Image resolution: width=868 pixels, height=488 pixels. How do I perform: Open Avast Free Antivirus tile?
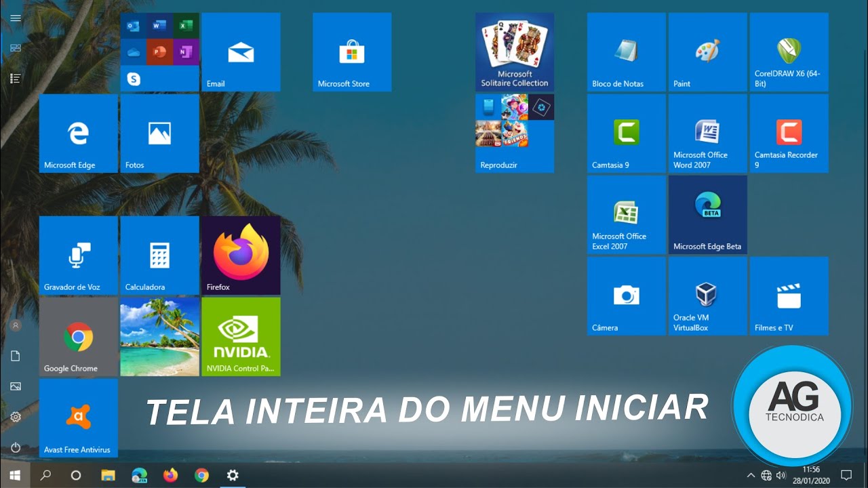click(x=78, y=418)
